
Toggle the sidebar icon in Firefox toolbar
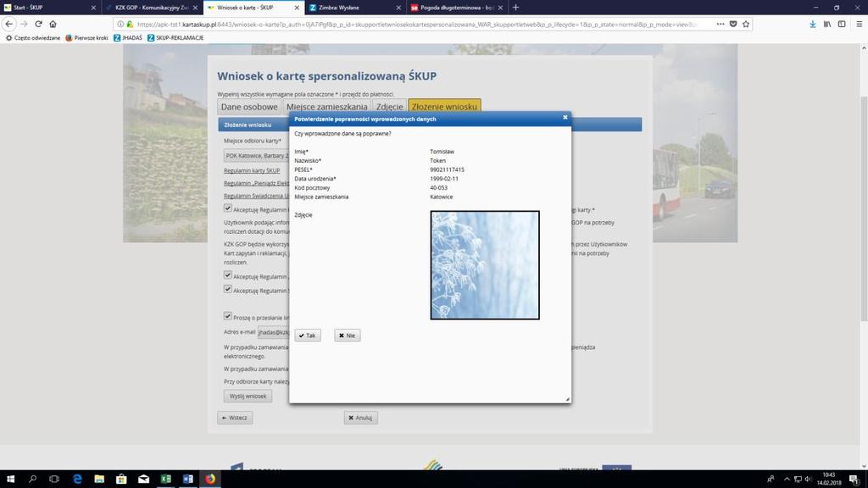842,24
